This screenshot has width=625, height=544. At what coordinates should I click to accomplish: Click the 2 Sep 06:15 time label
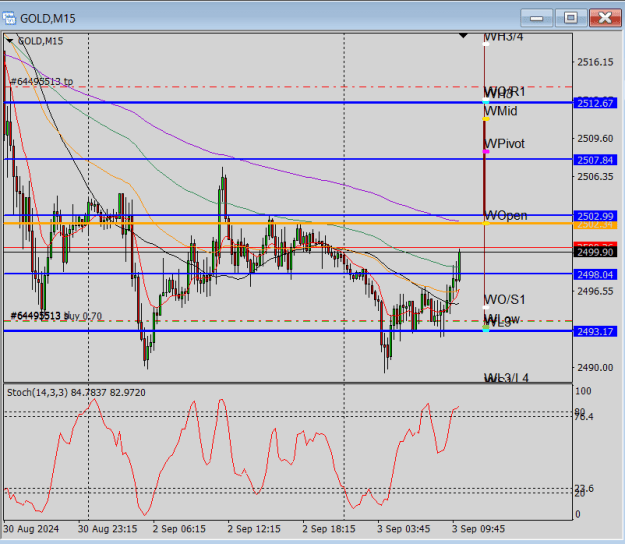tap(179, 529)
